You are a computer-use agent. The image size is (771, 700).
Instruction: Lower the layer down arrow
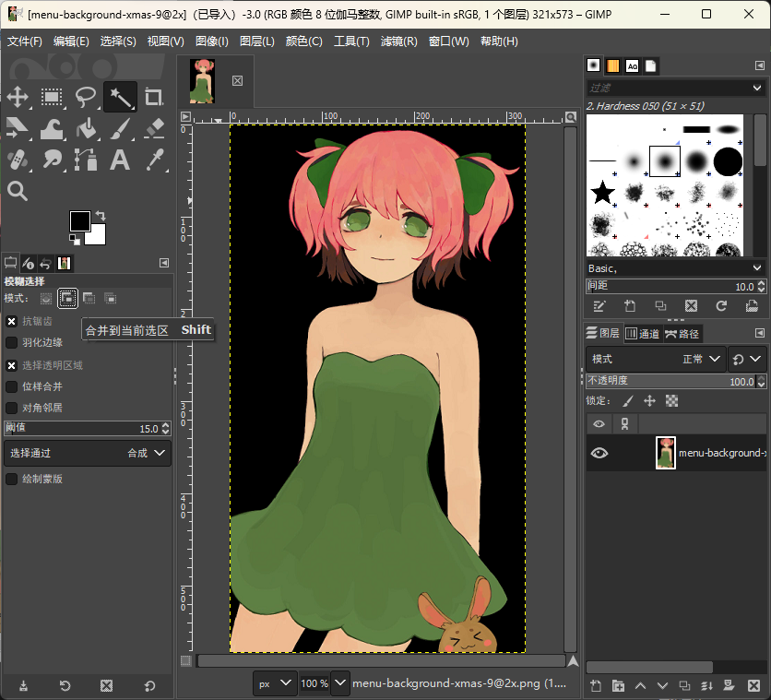point(662,686)
